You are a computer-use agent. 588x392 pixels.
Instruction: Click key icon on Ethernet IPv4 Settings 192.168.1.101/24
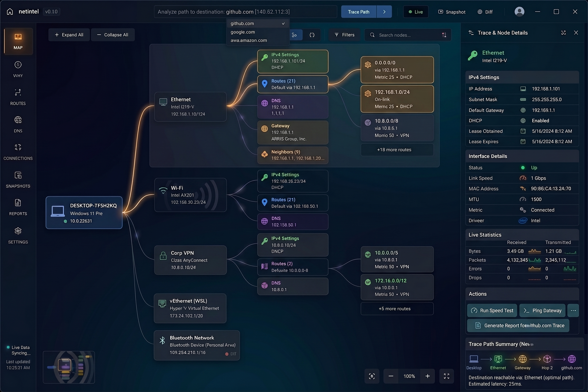(x=265, y=57)
